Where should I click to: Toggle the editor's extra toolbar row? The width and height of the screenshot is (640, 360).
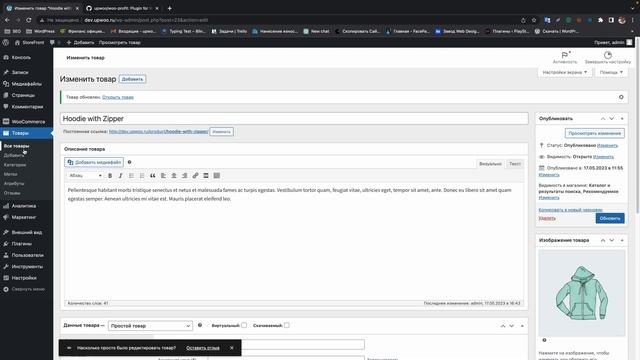coord(217,176)
